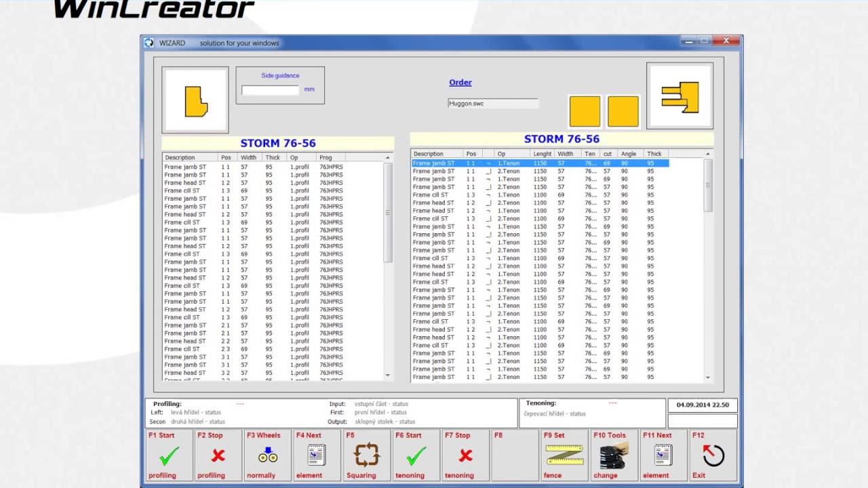Viewport: 868px width, 488px height.
Task: Click the left STORM 76-56 heading
Action: 278,143
